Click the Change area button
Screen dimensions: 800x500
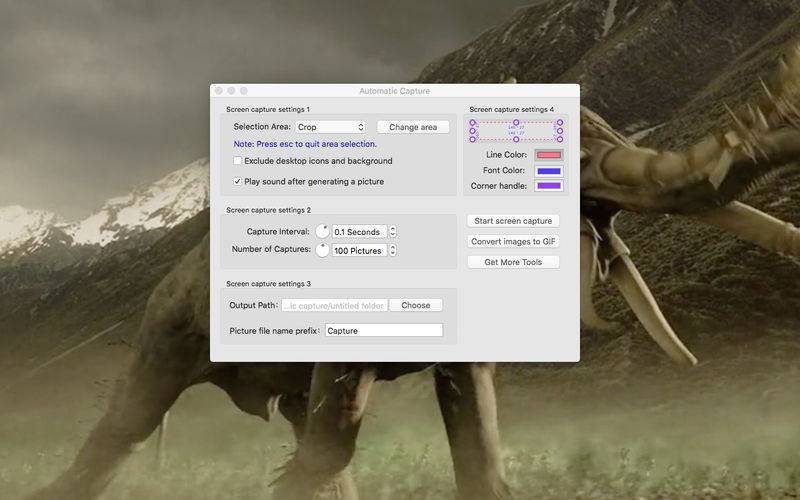point(413,127)
